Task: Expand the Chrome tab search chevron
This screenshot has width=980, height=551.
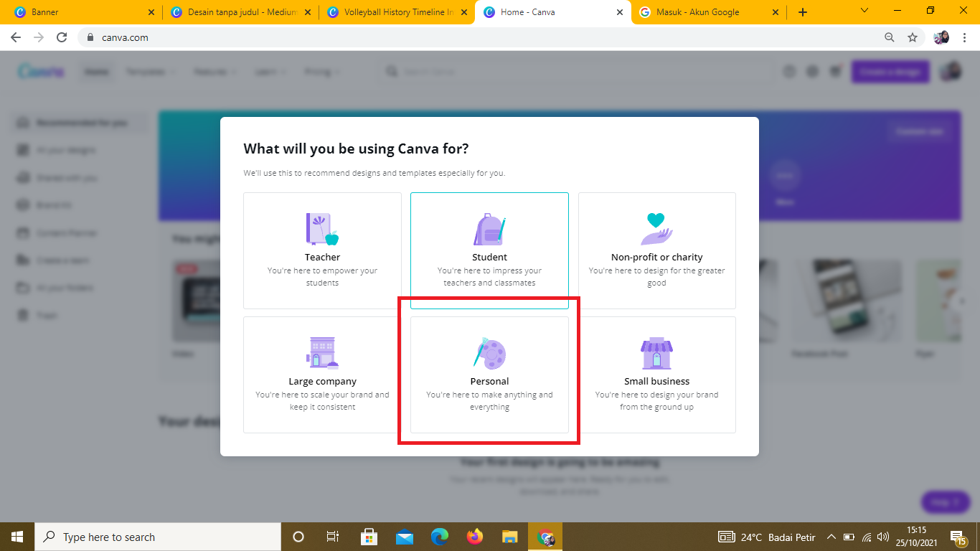Action: pos(864,11)
